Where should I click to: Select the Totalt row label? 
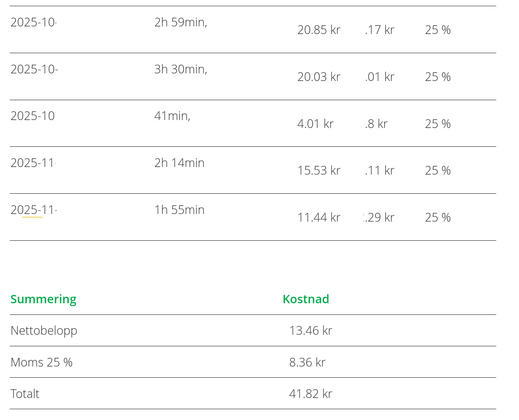coord(25,394)
